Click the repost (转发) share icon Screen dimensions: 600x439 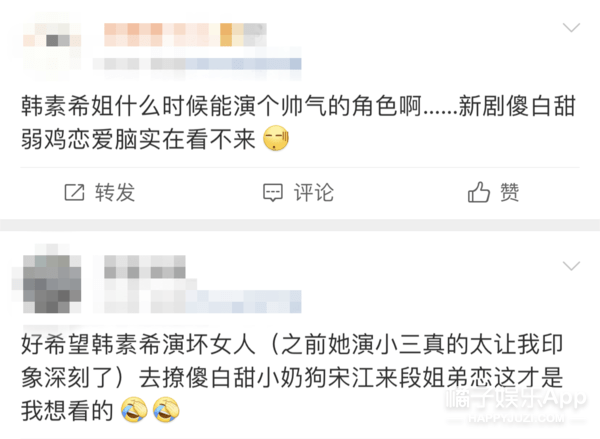coord(74,192)
